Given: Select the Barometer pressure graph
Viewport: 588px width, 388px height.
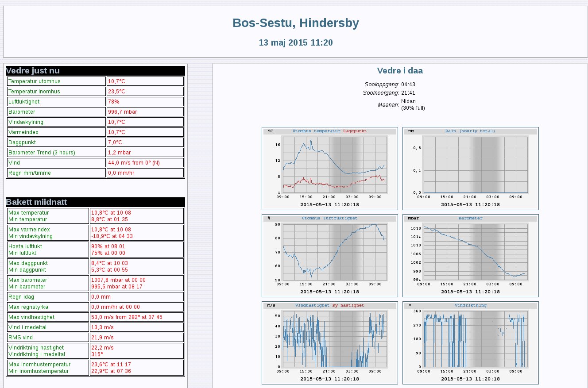Looking at the screenshot, I should [470, 255].
